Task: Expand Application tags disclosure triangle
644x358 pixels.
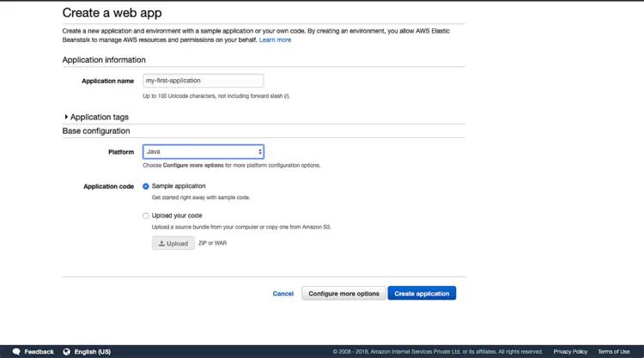Action: coord(66,117)
